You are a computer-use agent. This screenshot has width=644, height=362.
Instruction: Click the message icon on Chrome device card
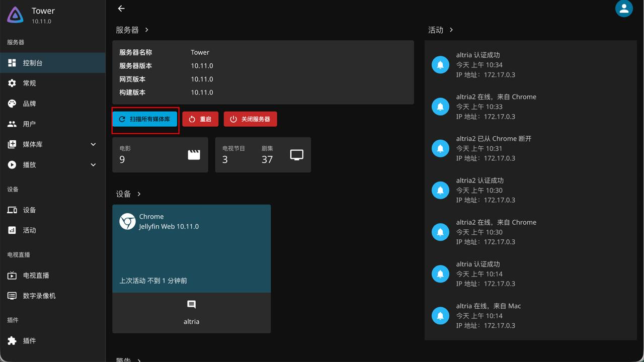pyautogui.click(x=191, y=305)
